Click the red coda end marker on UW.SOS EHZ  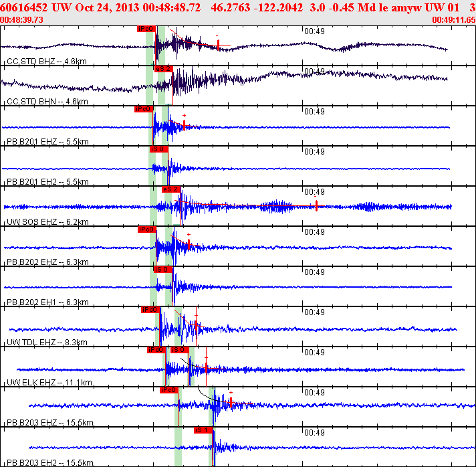tap(316, 206)
